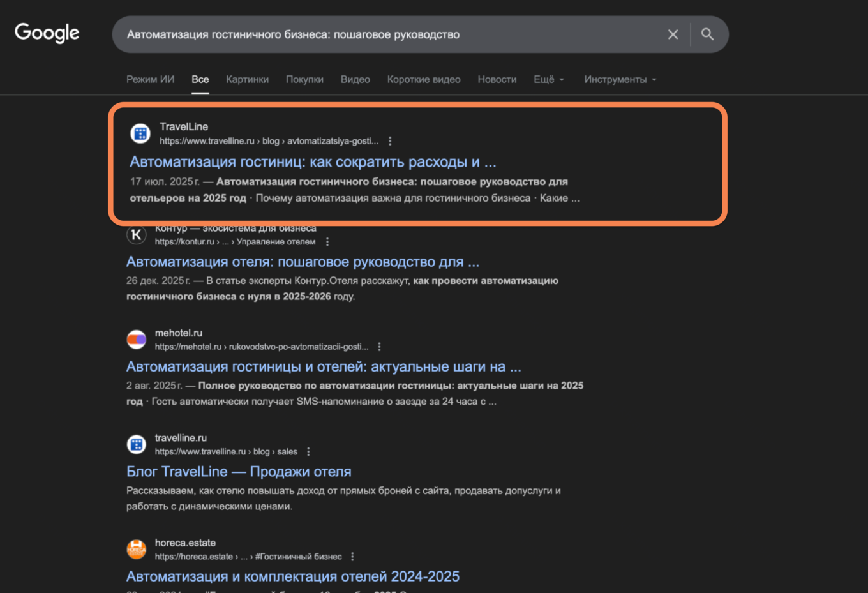Click the travelline.ru blog sales URL
The image size is (868, 593).
[x=226, y=451]
